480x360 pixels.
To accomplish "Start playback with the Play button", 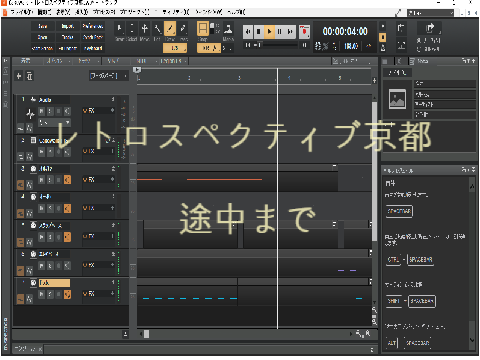I will 269,32.
